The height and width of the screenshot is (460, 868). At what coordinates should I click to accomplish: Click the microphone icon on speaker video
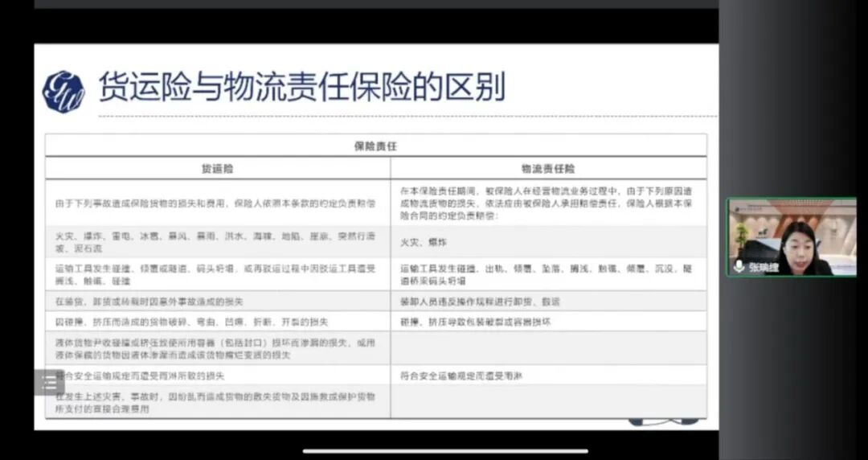739,266
